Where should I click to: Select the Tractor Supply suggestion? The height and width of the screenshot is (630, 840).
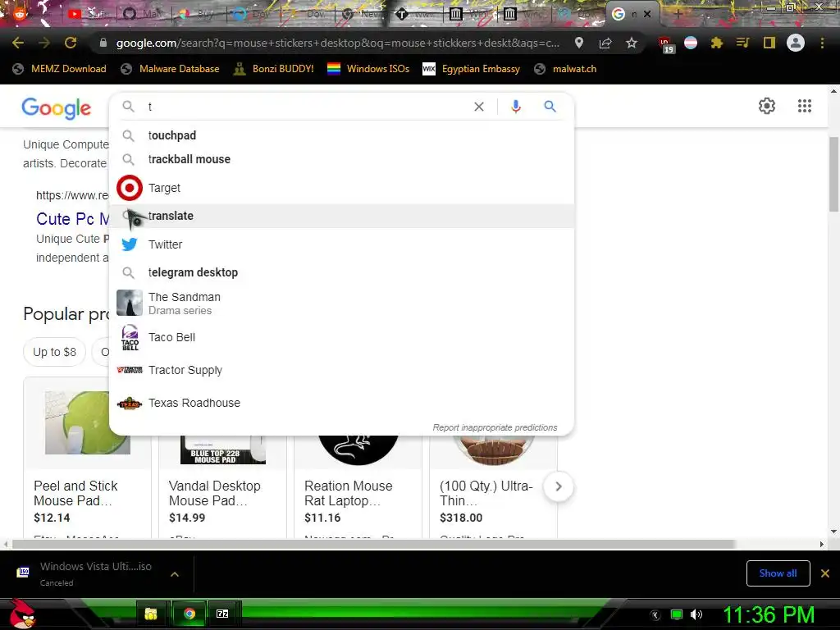[x=341, y=370]
